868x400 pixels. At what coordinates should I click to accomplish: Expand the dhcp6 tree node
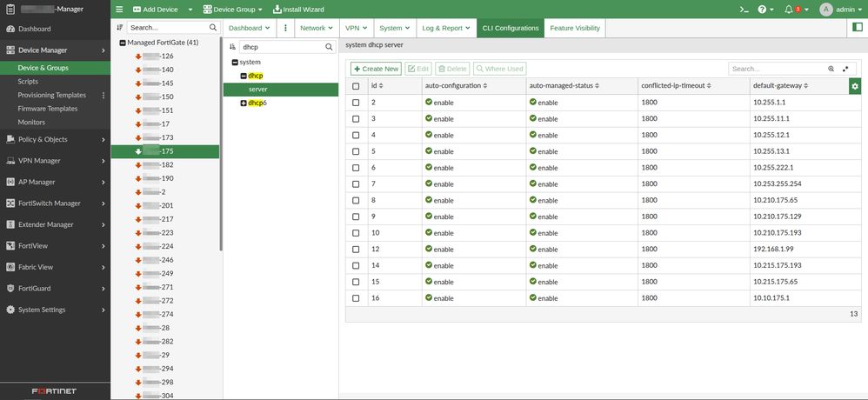244,103
